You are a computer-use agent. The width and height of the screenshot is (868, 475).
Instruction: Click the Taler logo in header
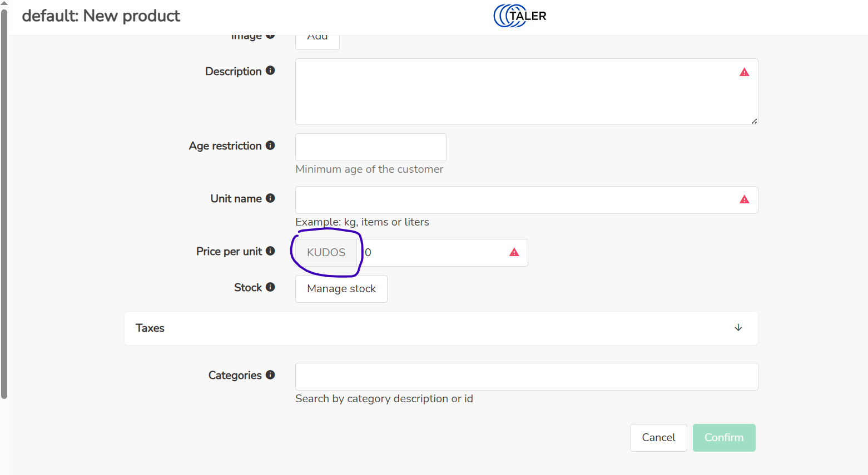pyautogui.click(x=520, y=16)
